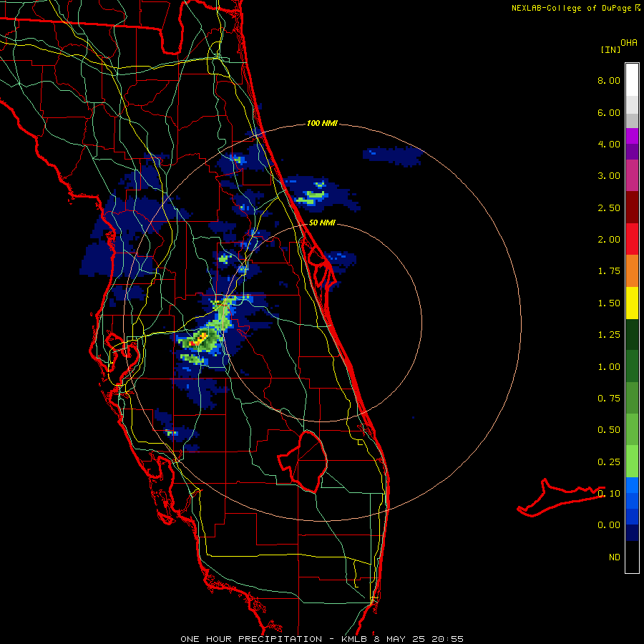The width and height of the screenshot is (644, 644).
Task: Pick the light green legend color block
Action: [632, 462]
